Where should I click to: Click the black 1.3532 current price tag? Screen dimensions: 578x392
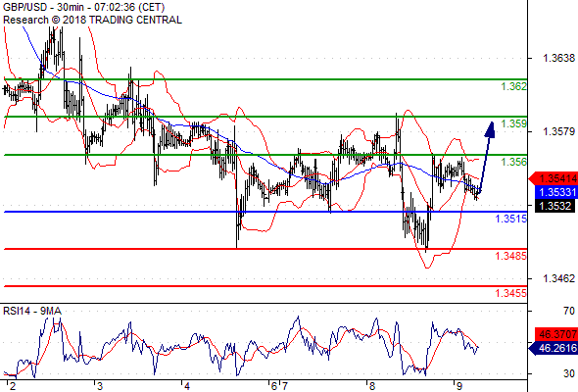point(554,206)
